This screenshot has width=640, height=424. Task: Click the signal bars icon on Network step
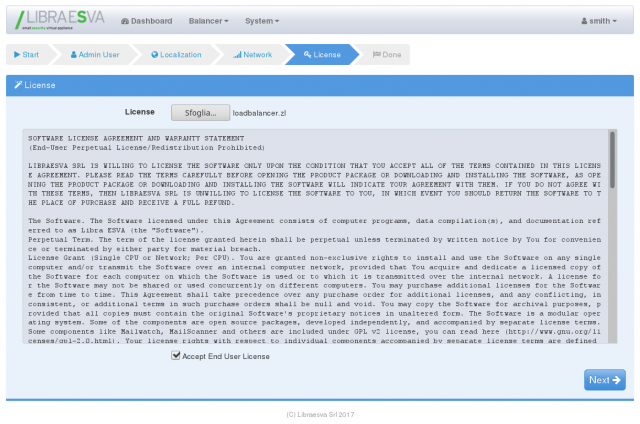click(237, 55)
